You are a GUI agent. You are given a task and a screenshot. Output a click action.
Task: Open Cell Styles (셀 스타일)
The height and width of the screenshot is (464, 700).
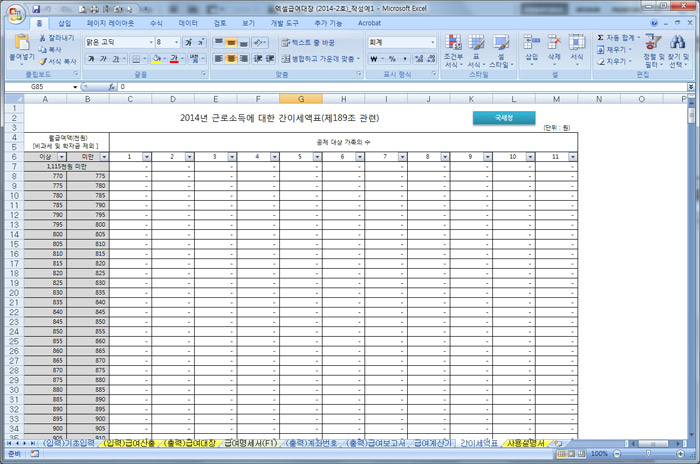click(501, 51)
